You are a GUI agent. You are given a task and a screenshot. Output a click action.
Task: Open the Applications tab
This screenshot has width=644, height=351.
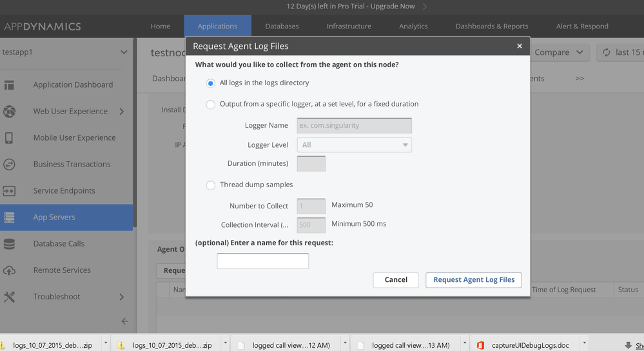pos(218,26)
